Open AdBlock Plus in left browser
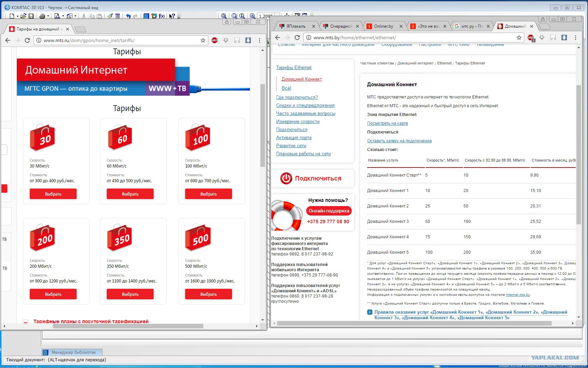This screenshot has width=588, height=368. coord(215,40)
